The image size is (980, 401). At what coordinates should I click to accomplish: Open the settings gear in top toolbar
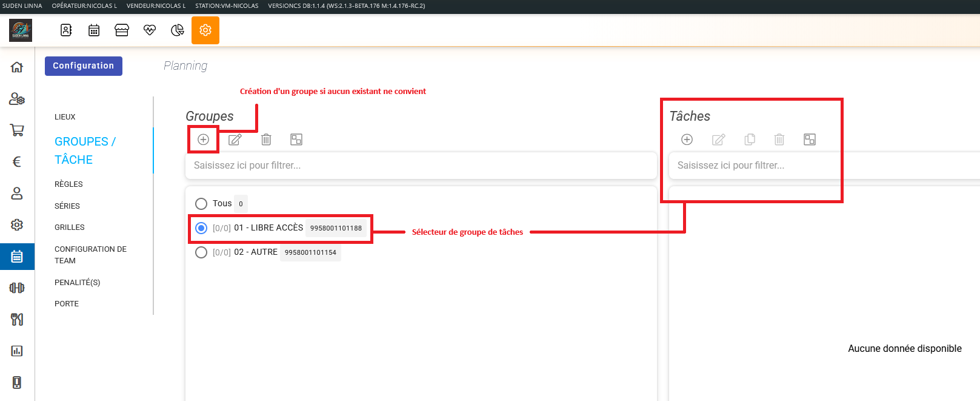(205, 30)
